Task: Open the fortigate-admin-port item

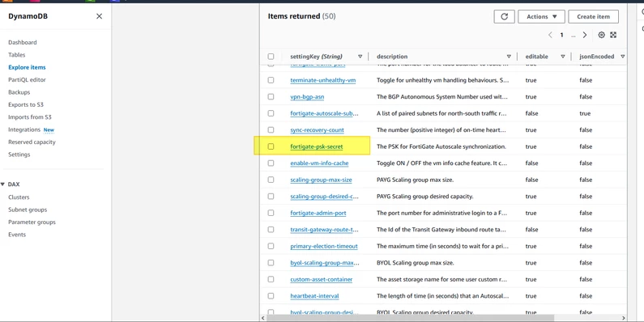Action: (x=318, y=213)
